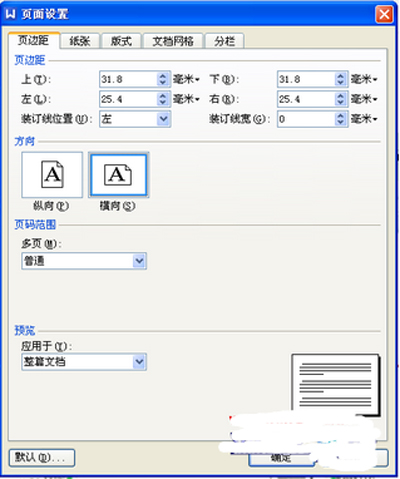The width and height of the screenshot is (400, 479).
Task: Switch to the 分栏 tab
Action: (x=225, y=41)
